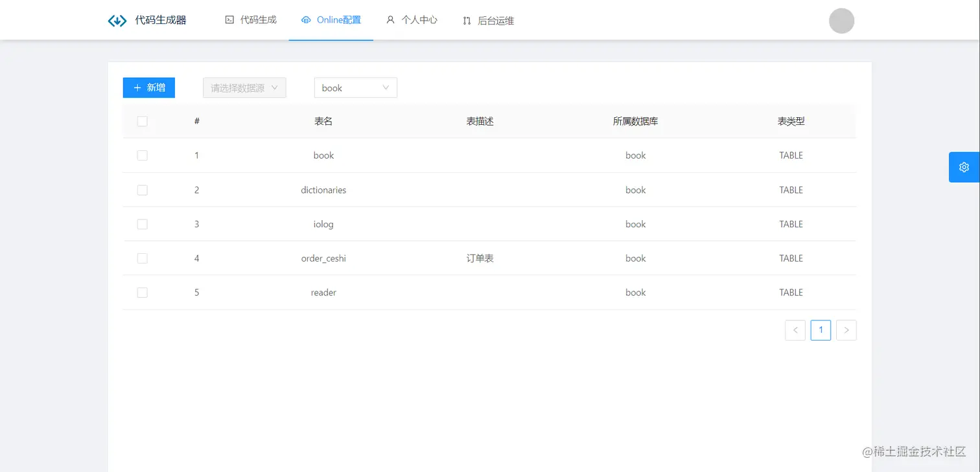
Task: Expand the book database dropdown
Action: point(355,88)
